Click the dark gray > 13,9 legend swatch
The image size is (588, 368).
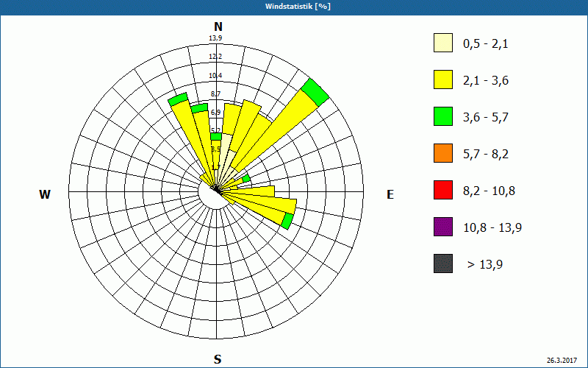click(x=443, y=263)
